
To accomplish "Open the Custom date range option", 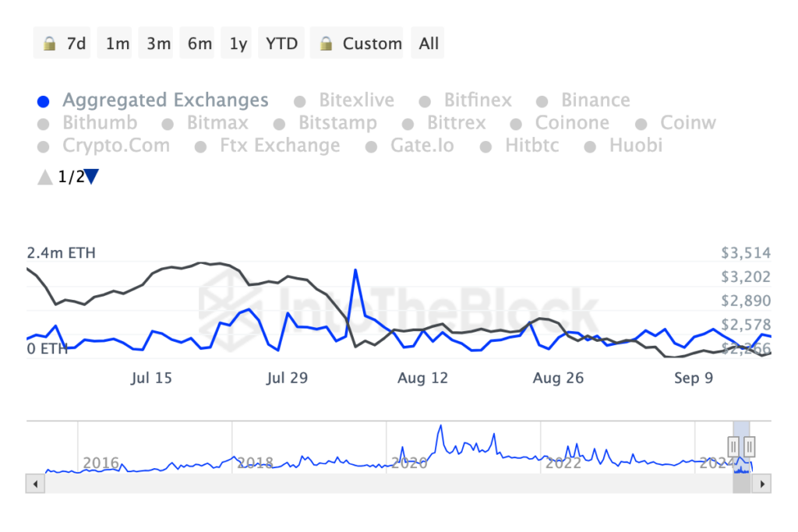I will point(357,43).
